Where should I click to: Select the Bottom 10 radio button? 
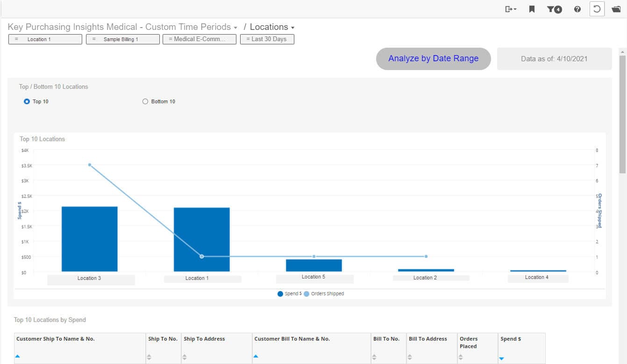point(145,101)
